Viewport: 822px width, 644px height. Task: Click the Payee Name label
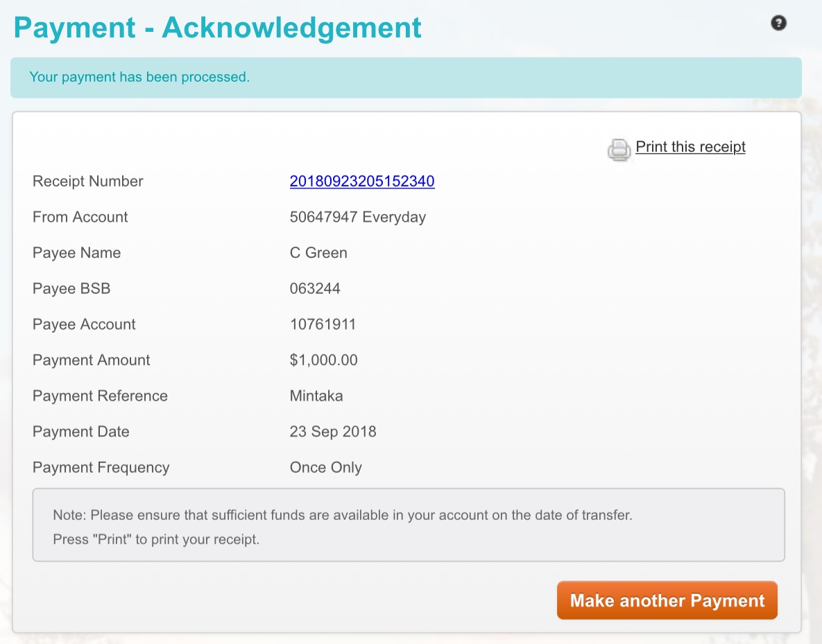77,253
